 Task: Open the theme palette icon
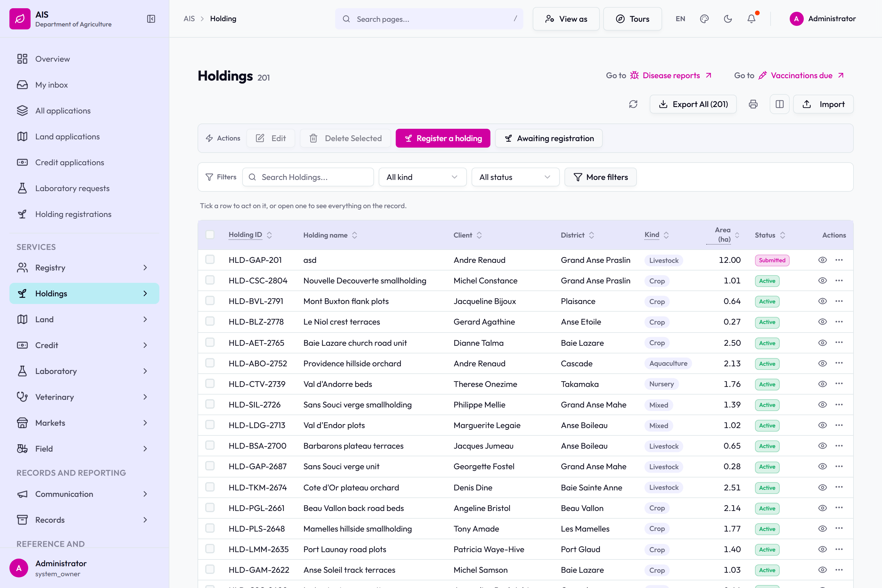[704, 19]
